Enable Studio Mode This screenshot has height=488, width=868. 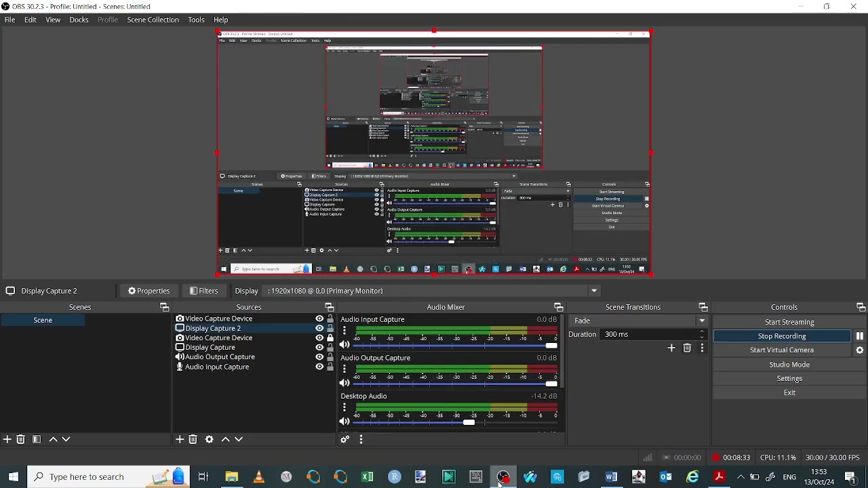(790, 365)
